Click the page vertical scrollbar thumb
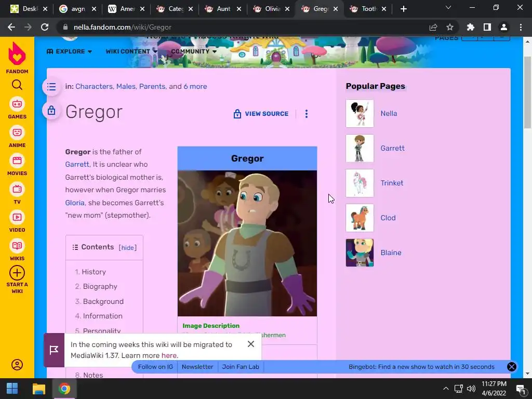This screenshot has height=399, width=532. 527,92
